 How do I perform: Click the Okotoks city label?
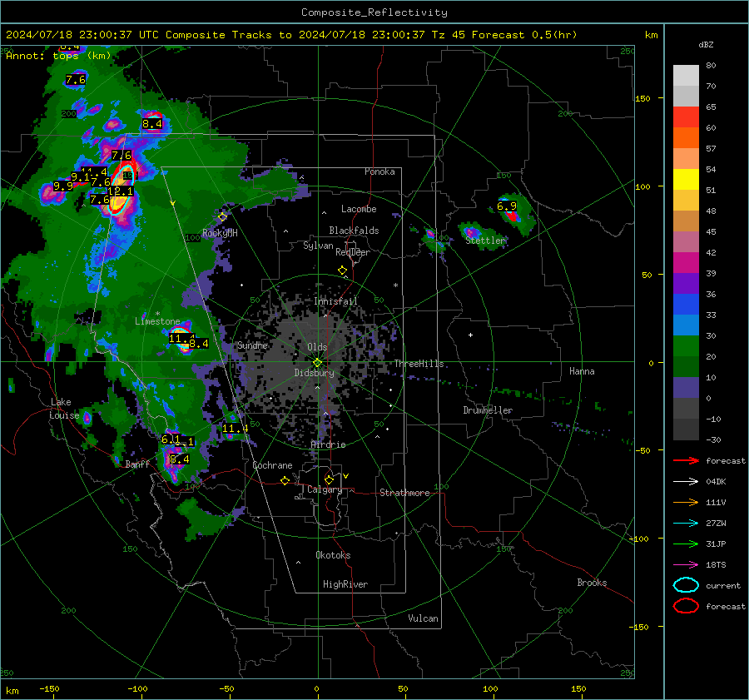pyautogui.click(x=333, y=555)
